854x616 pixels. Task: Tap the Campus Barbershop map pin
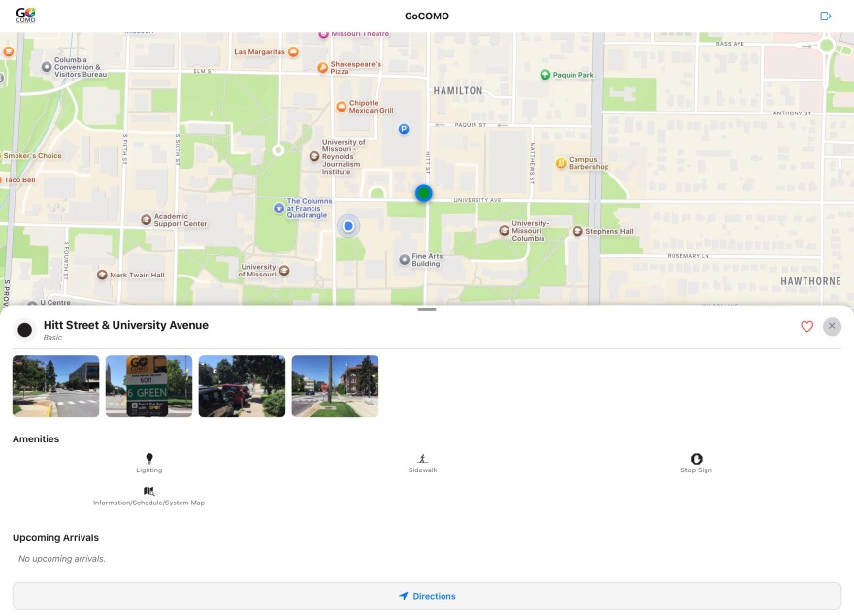(561, 163)
